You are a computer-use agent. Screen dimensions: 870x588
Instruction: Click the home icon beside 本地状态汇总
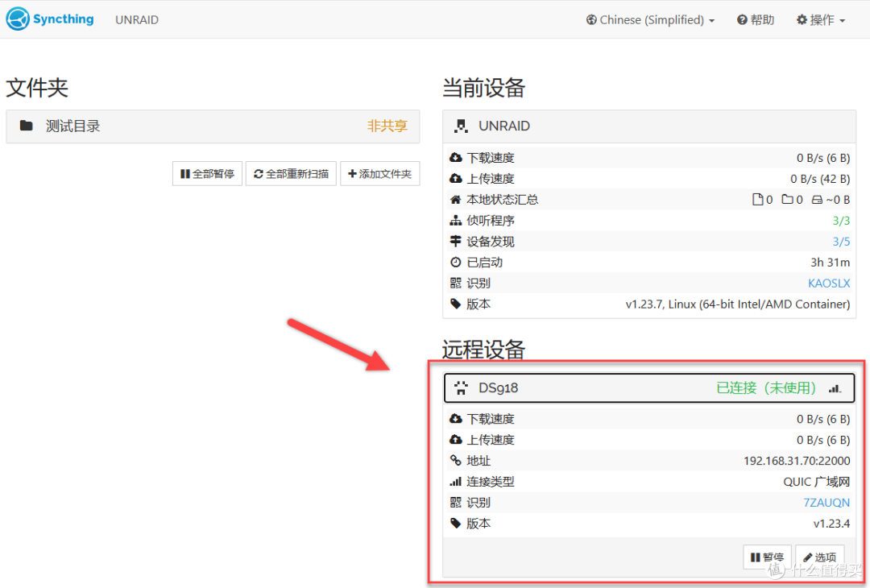click(x=455, y=200)
